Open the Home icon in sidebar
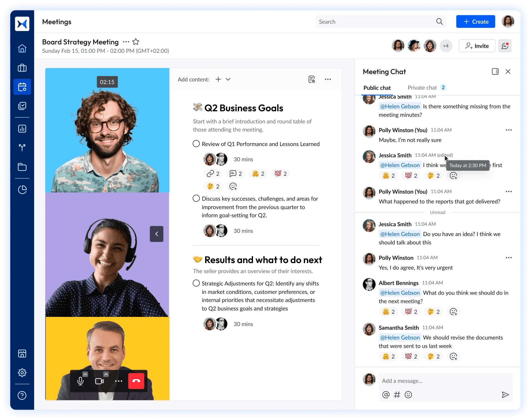Image resolution: width=531 pixels, height=420 pixels. 22,48
